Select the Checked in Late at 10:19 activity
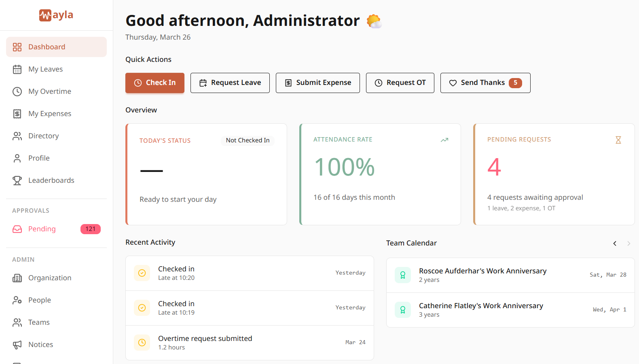Viewport: 639px width, 364px height. [x=250, y=308]
